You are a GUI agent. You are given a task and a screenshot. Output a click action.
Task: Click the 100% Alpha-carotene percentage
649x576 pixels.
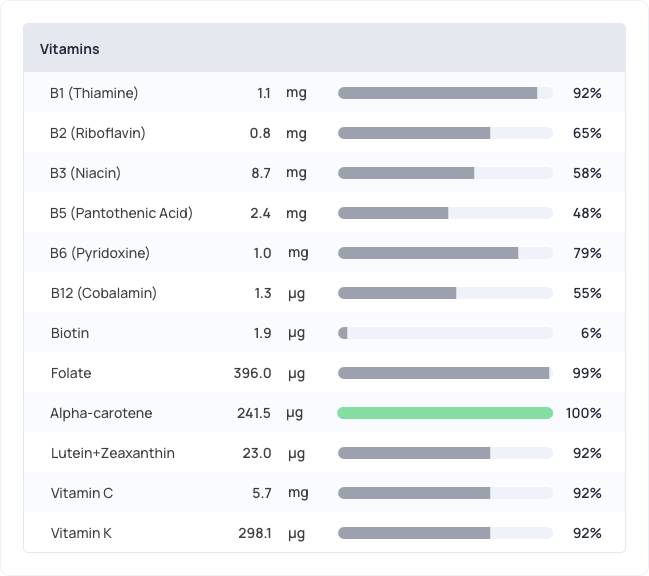point(583,413)
